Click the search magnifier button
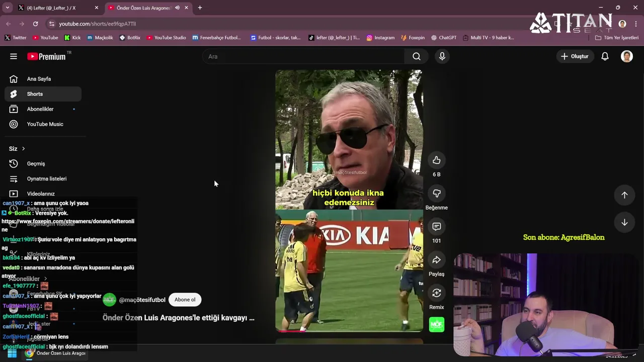This screenshot has height=362, width=644. [417, 56]
